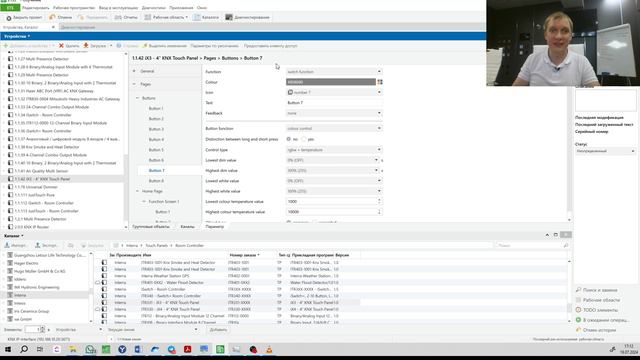
Task: Select 1.1.38 Knx Smoke and Heat Detector
Action: click(47, 147)
